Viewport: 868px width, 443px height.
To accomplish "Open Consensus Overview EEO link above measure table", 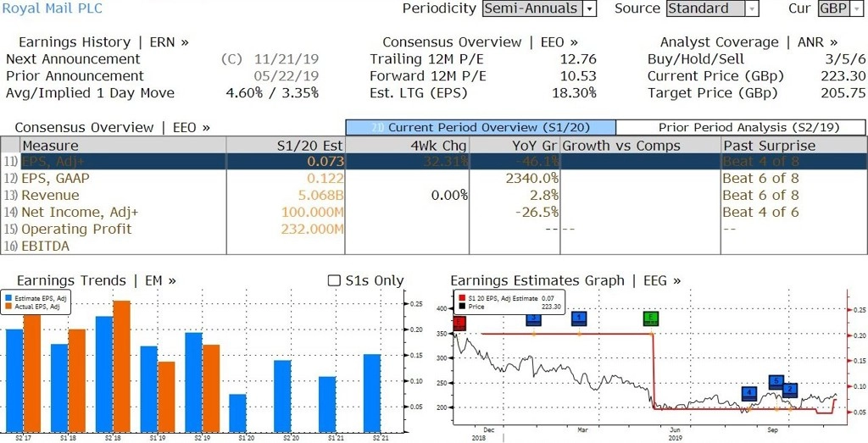I will (113, 128).
